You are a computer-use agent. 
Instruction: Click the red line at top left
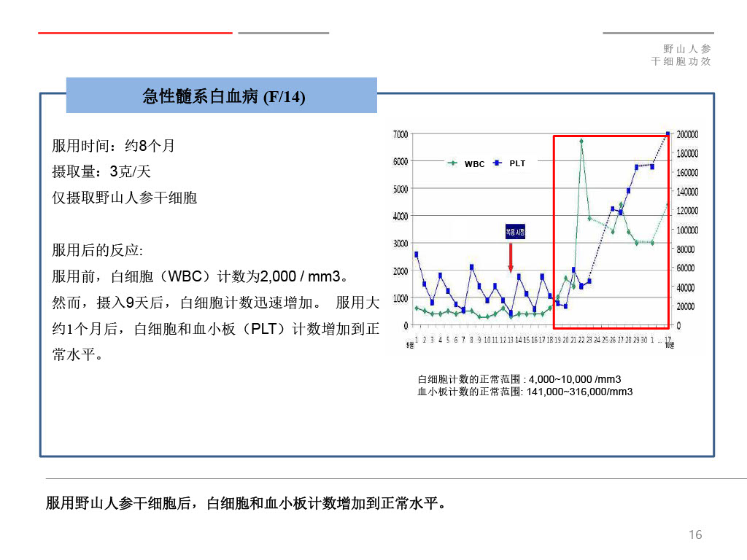135,33
